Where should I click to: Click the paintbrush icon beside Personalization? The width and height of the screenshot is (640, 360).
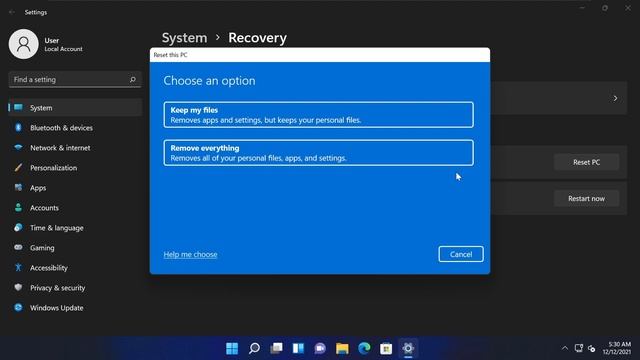tap(18, 167)
